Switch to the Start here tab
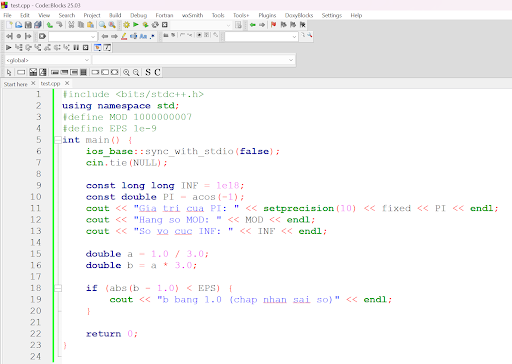The width and height of the screenshot is (512, 364). click(x=16, y=84)
